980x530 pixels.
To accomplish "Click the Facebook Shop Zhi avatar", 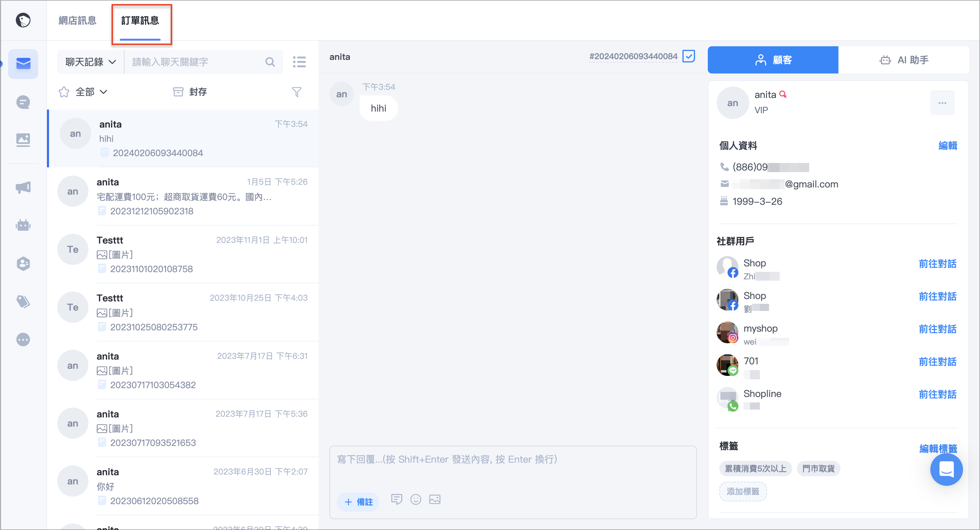I will [728, 267].
